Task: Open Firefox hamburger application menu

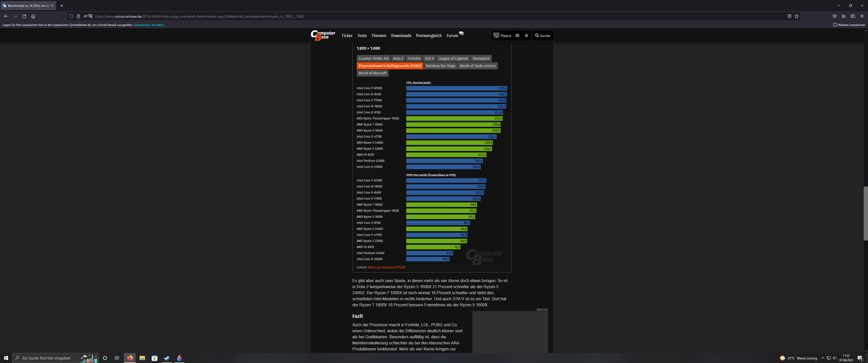Action: [x=862, y=16]
